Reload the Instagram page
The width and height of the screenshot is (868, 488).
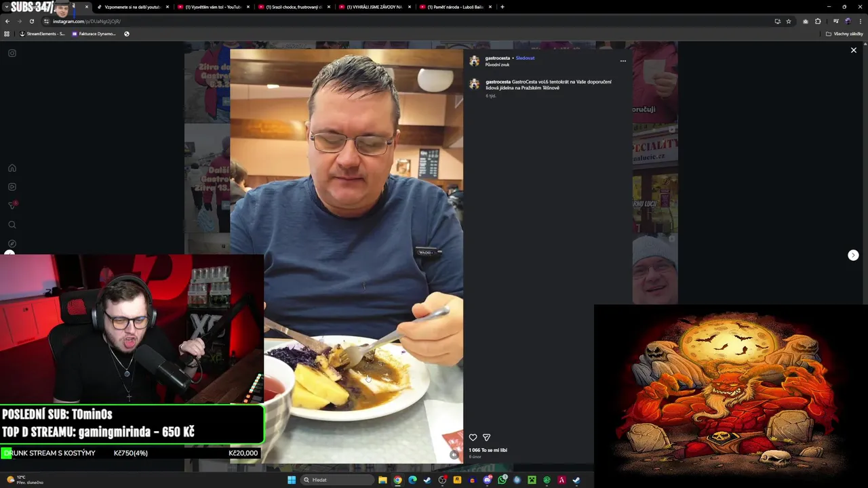31,21
